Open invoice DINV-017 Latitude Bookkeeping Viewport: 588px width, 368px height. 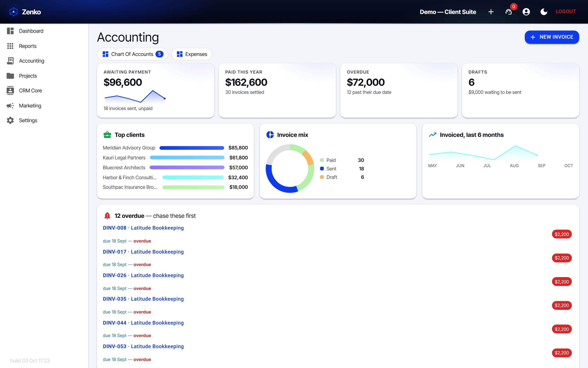click(143, 252)
